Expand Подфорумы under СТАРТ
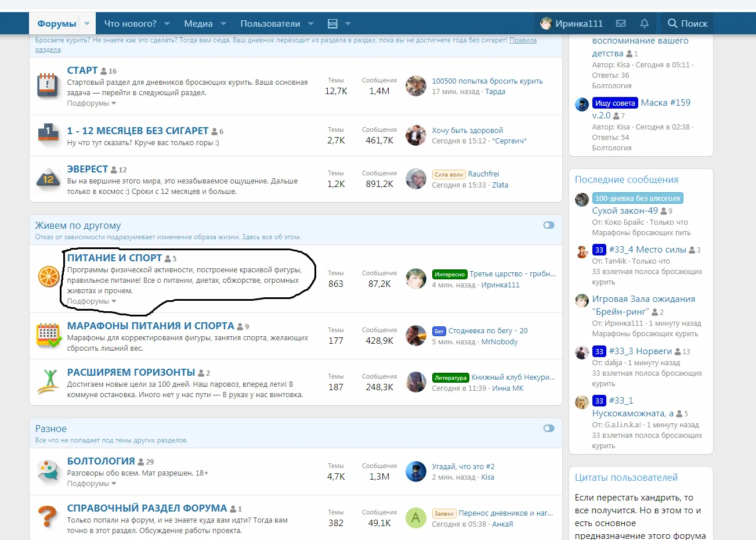 point(92,103)
